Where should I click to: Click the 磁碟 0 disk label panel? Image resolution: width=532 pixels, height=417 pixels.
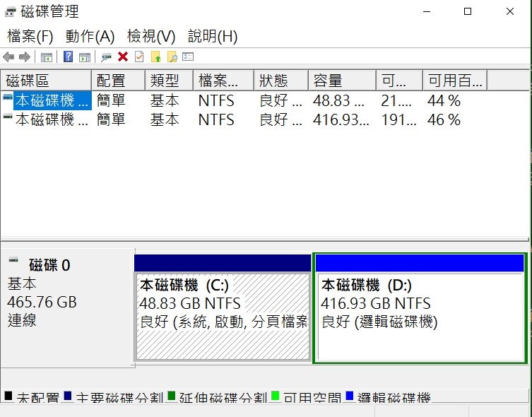click(68, 307)
